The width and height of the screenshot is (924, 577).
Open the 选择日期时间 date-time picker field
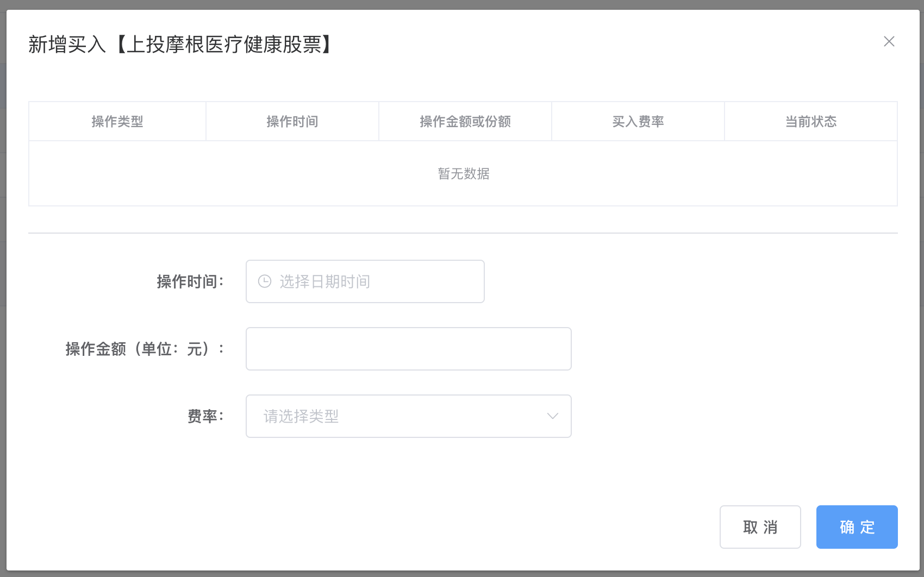click(365, 281)
